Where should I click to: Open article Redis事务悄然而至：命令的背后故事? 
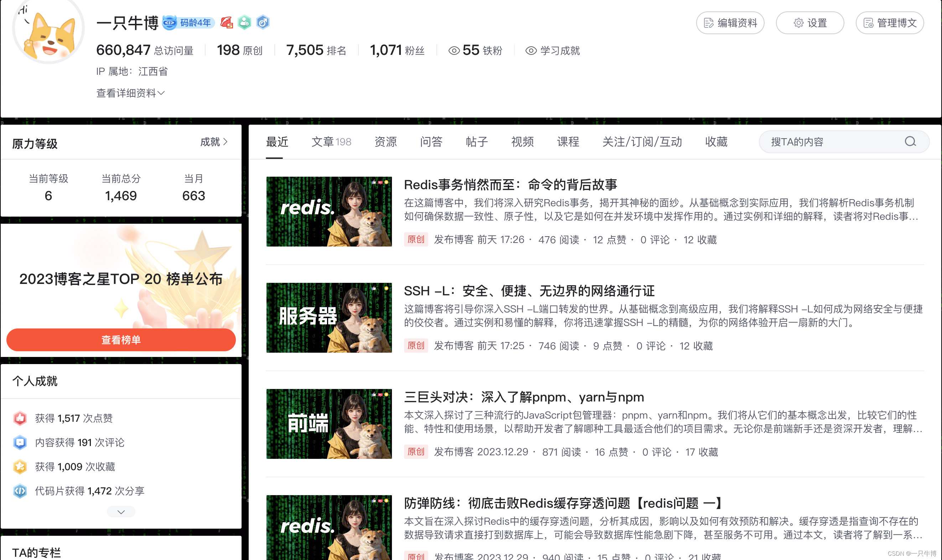[510, 185]
